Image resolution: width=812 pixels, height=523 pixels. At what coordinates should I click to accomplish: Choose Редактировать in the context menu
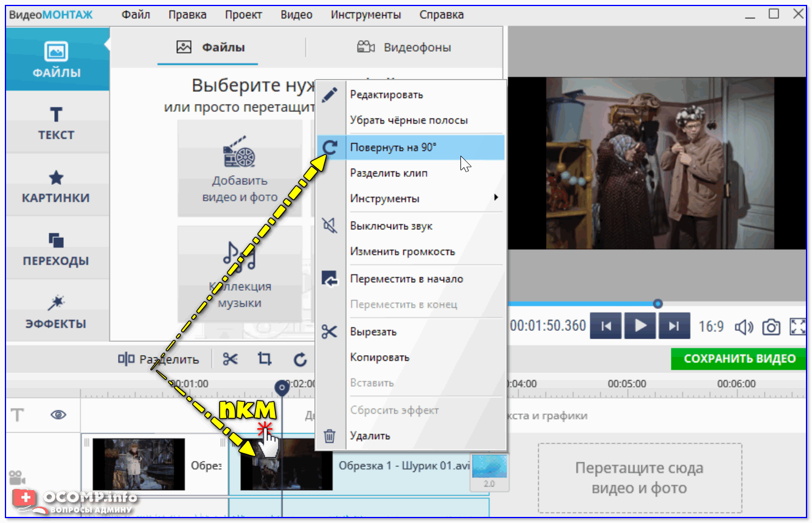coord(386,95)
